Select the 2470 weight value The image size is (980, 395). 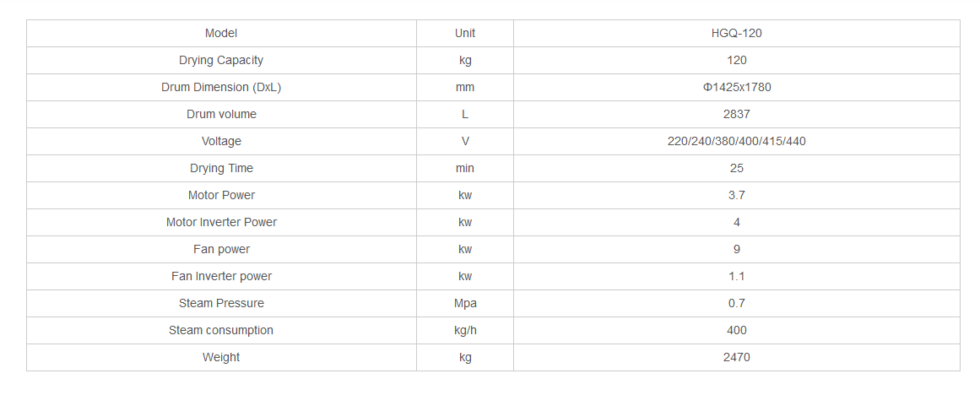pyautogui.click(x=736, y=357)
